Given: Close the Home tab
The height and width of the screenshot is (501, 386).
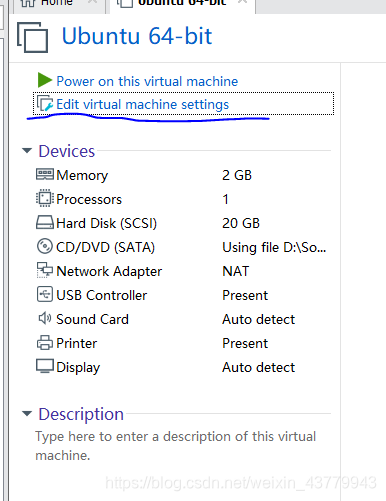Looking at the screenshot, I should click(93, 2).
